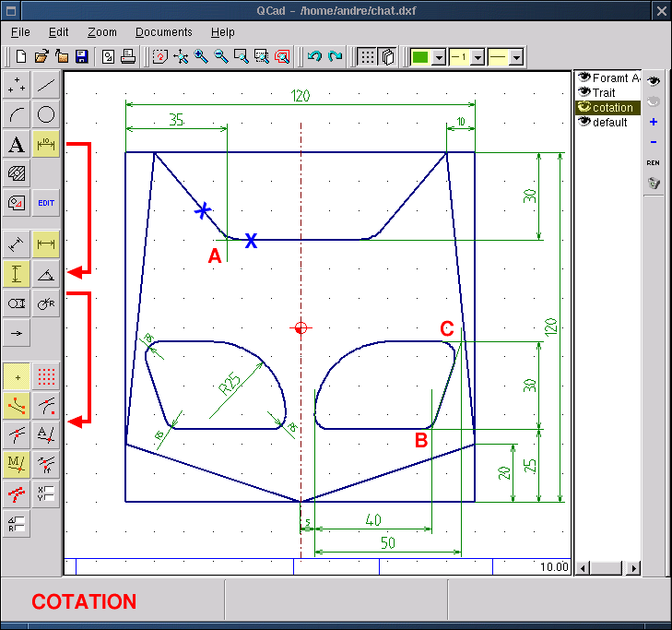Click the green color swatch
Viewport: 672px width, 630px height.
420,56
